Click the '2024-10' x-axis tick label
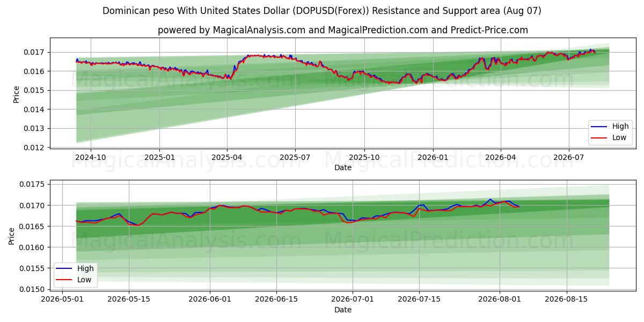 click(x=90, y=157)
